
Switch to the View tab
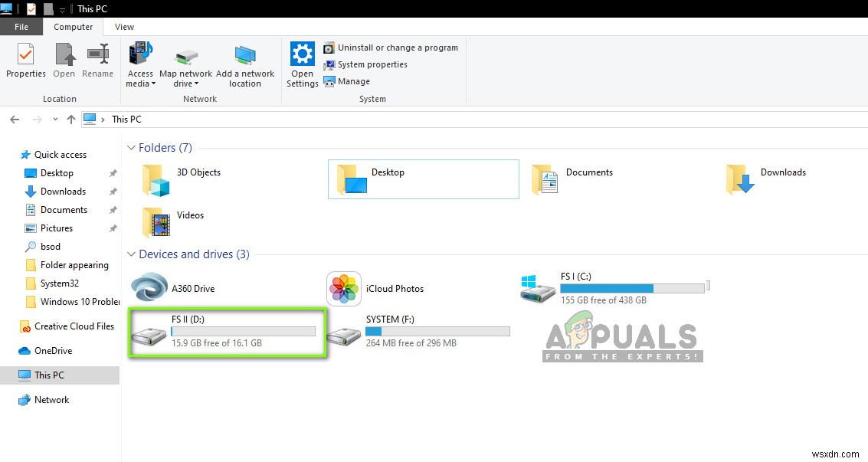pos(123,26)
